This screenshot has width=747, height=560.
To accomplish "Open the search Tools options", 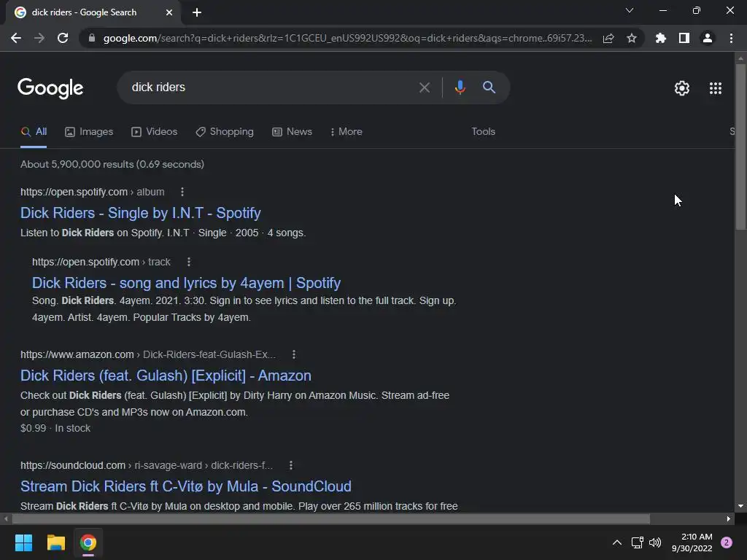I will pyautogui.click(x=483, y=131).
